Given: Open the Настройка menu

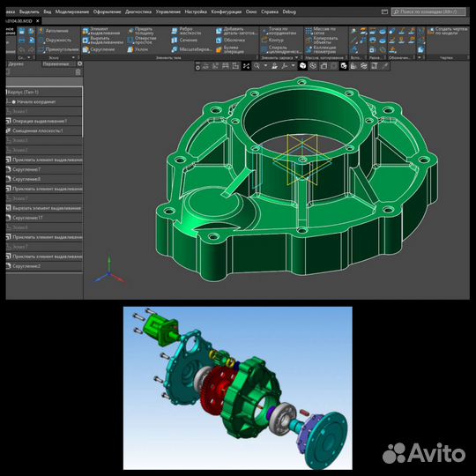Looking at the screenshot, I should [196, 11].
